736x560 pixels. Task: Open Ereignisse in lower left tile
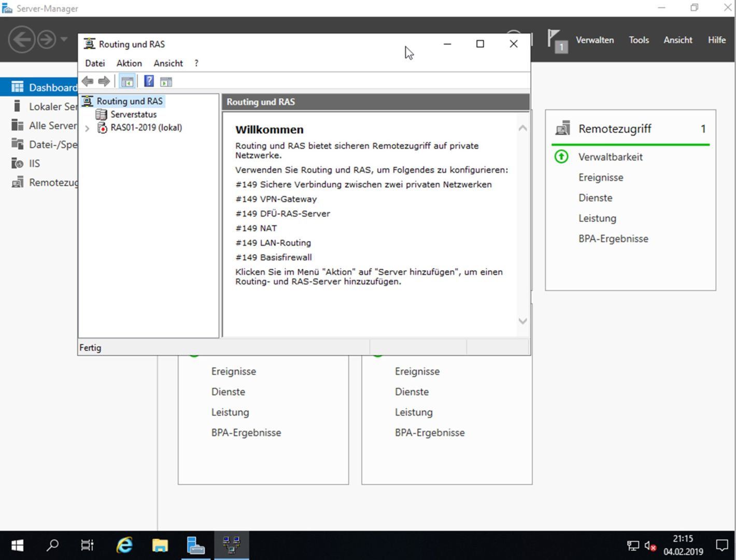tap(233, 371)
